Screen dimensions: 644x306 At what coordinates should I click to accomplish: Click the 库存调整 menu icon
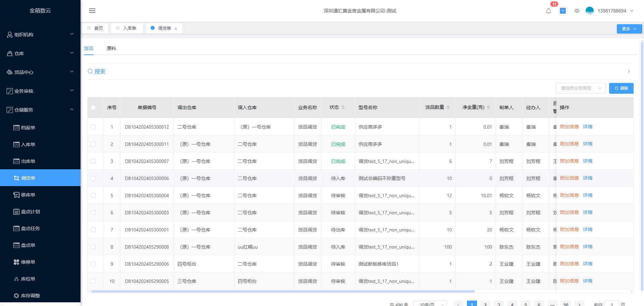[16, 296]
